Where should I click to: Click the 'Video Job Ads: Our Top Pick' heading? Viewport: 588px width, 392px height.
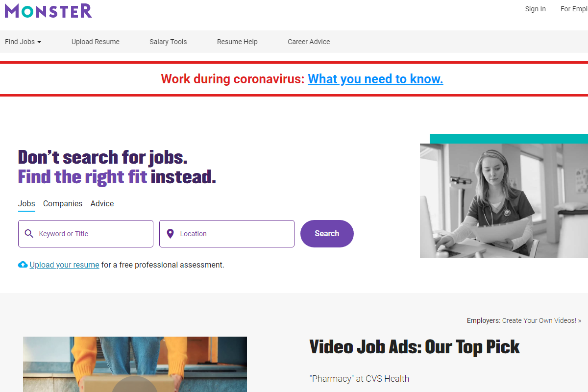(x=415, y=347)
